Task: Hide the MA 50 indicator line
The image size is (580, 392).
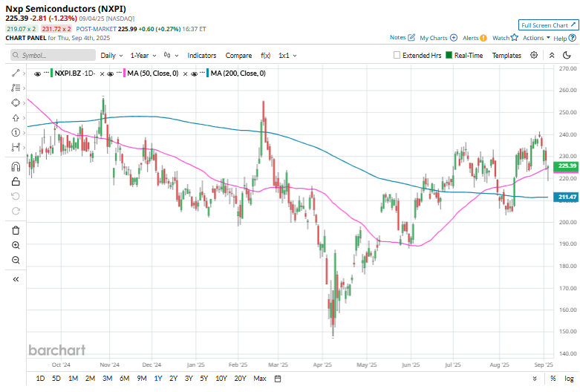Action: [x=110, y=73]
